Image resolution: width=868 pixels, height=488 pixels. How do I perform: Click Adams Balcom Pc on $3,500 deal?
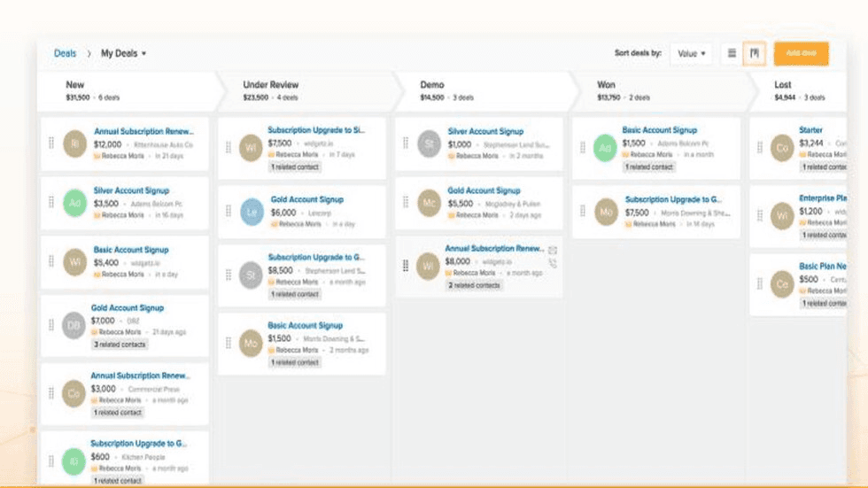click(157, 205)
